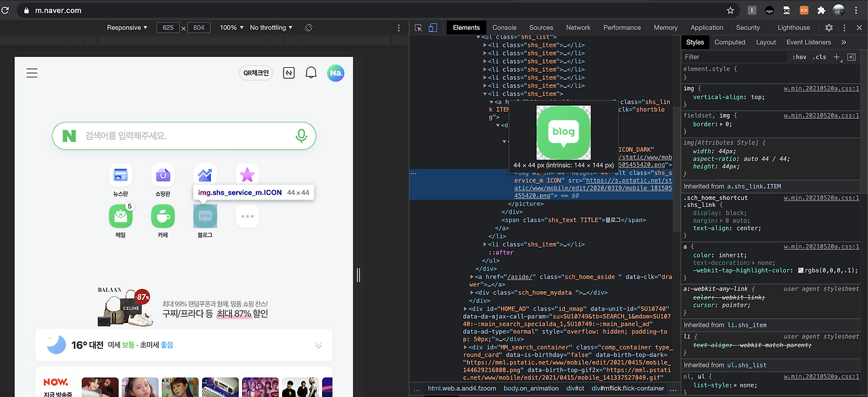
Task: Toggle the computed styles sidebar icon
Action: pyautogui.click(x=852, y=58)
